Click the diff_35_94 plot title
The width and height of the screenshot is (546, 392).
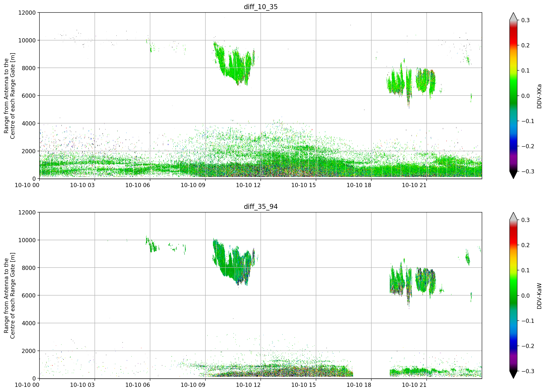[x=261, y=207]
